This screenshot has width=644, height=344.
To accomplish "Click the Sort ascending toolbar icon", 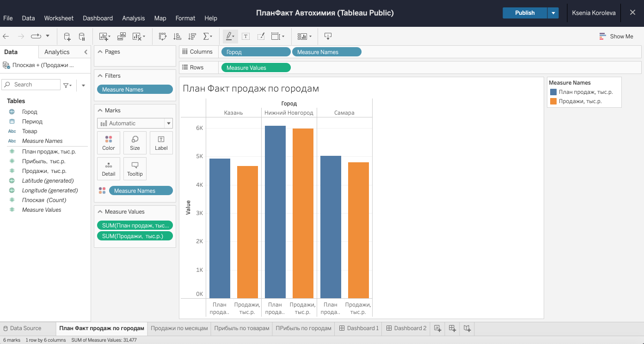I will [177, 36].
